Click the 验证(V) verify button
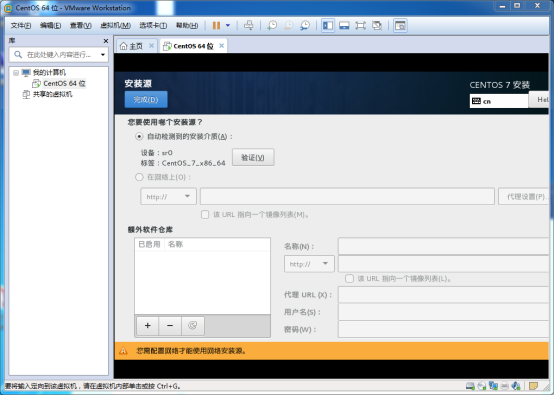Screen dimensions: 554x396 (253, 158)
